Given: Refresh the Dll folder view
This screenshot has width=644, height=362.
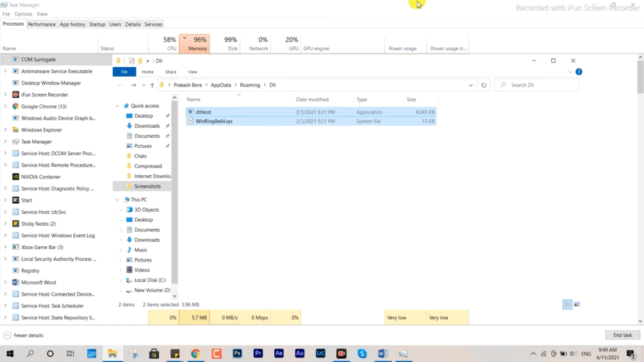Looking at the screenshot, I should [484, 85].
